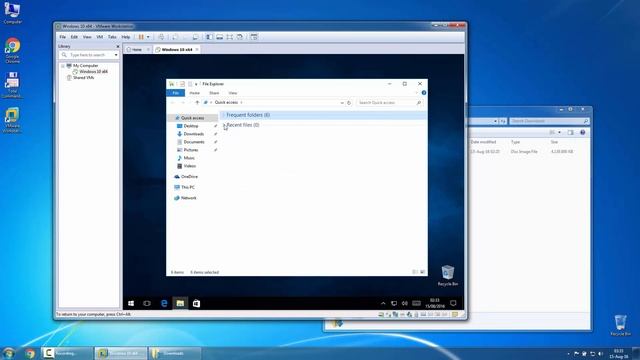Select Windows 10 x64 in the Library tree

point(93,71)
